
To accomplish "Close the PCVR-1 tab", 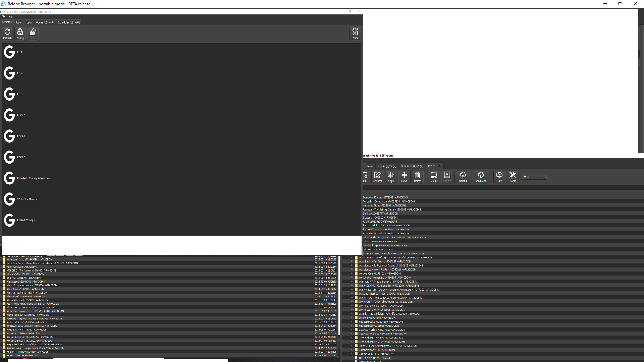I will click(x=439, y=166).
